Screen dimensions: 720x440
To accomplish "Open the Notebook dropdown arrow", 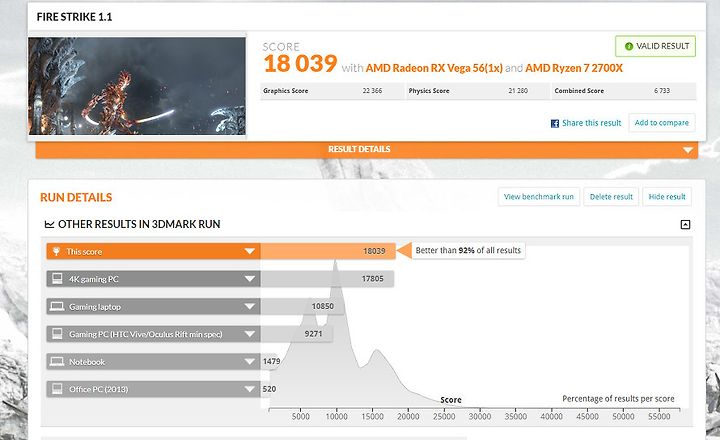I will [x=249, y=361].
